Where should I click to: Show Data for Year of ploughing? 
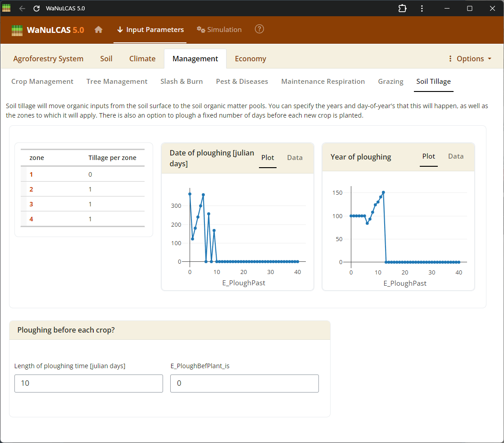pos(455,156)
